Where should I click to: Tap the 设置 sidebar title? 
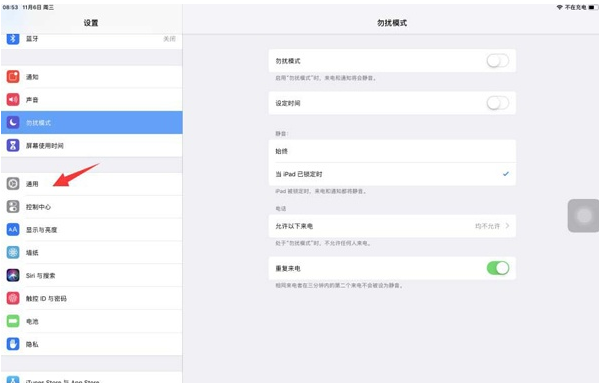click(x=91, y=23)
